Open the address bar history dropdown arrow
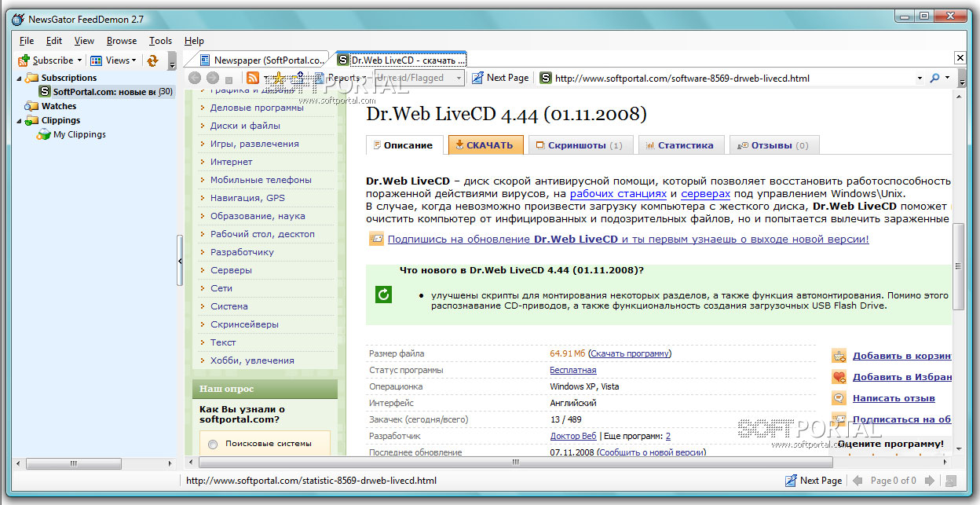Screen dimensions: 980x505 (x=920, y=79)
